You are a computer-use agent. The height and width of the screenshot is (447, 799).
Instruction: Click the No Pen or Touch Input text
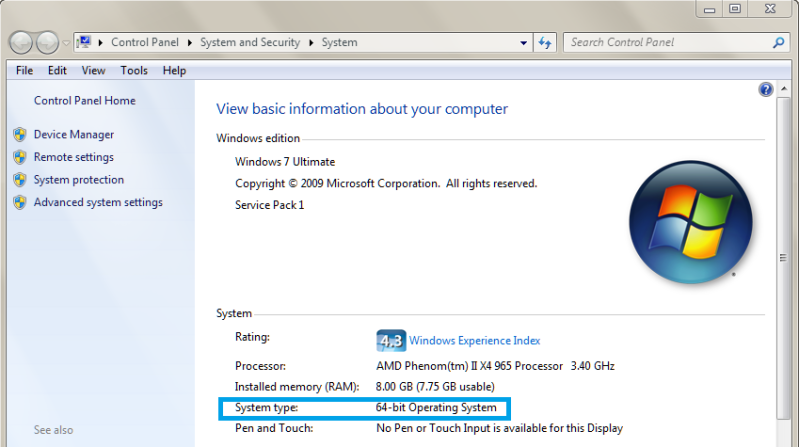(x=499, y=428)
